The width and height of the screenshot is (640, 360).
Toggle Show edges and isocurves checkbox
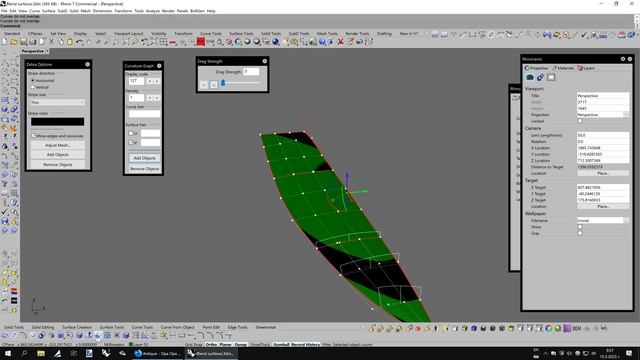click(33, 136)
